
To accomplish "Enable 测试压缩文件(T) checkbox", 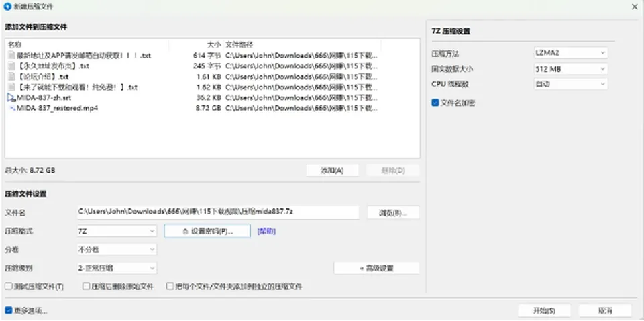I will [x=9, y=286].
